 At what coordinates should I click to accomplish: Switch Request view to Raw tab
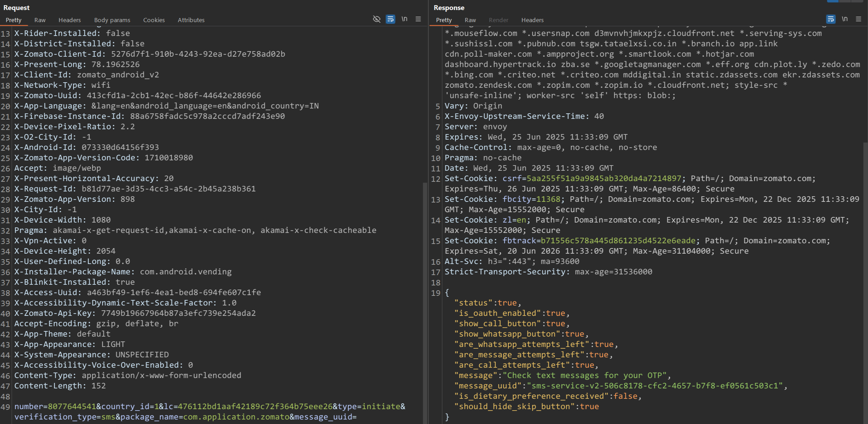[x=40, y=20]
